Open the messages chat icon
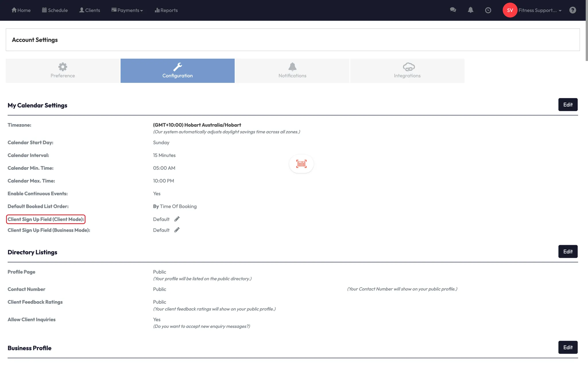 (x=453, y=10)
